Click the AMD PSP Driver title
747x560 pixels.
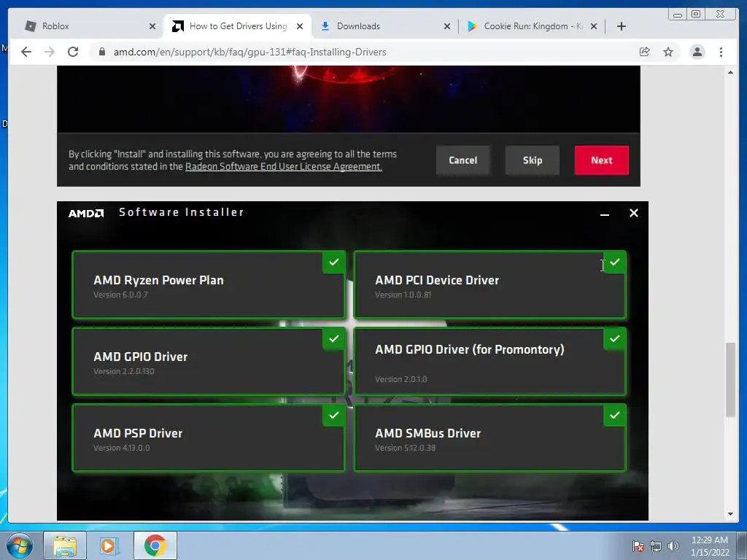(x=138, y=433)
